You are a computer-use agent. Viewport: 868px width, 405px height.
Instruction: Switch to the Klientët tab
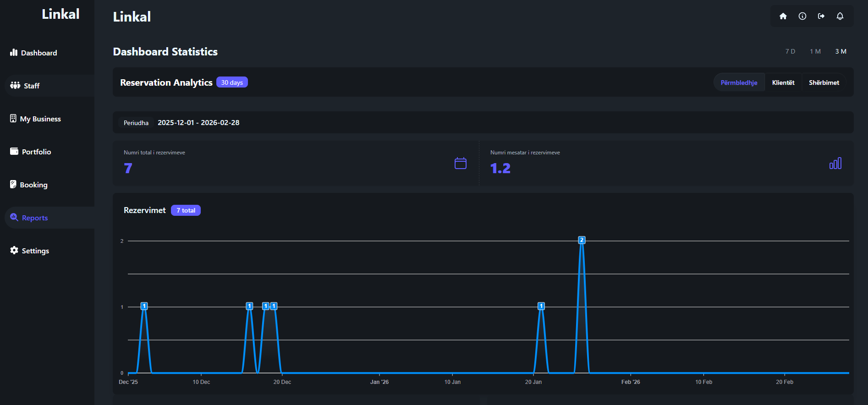click(x=783, y=82)
